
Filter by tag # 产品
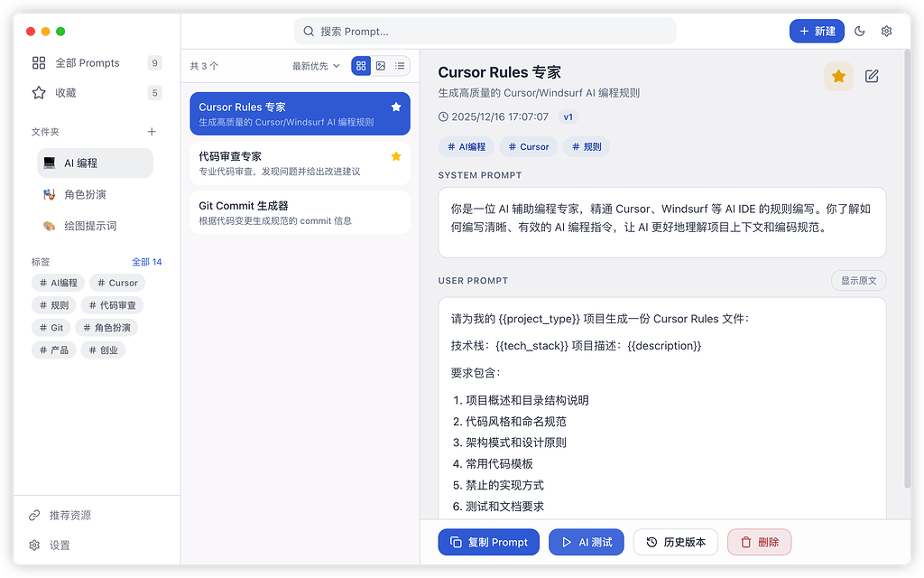point(53,350)
